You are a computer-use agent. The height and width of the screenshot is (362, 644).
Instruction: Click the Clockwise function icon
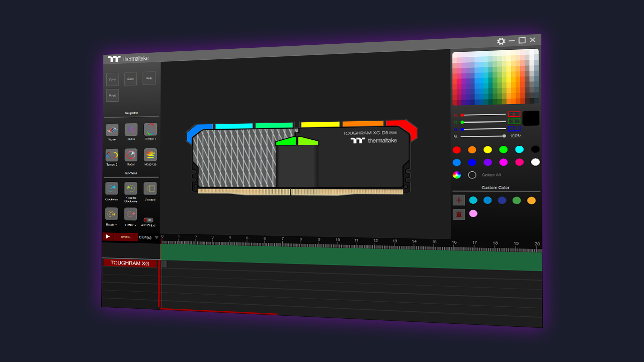pyautogui.click(x=112, y=189)
